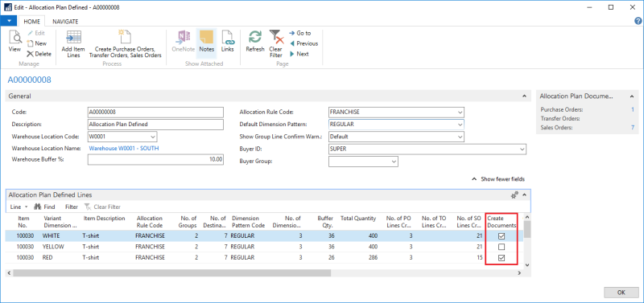Viewport: 644px width, 303px height.
Task: Uncheck Create Documents for WHITE row
Action: tap(501, 236)
